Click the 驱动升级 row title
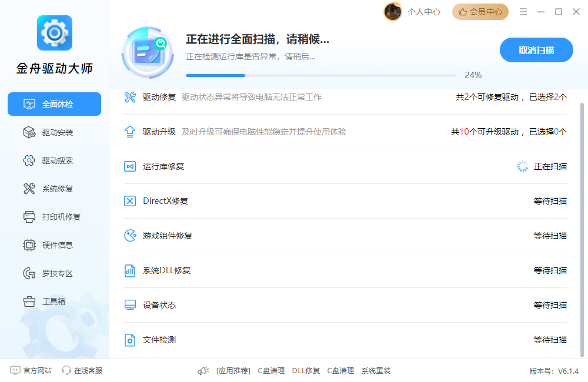 coord(159,132)
